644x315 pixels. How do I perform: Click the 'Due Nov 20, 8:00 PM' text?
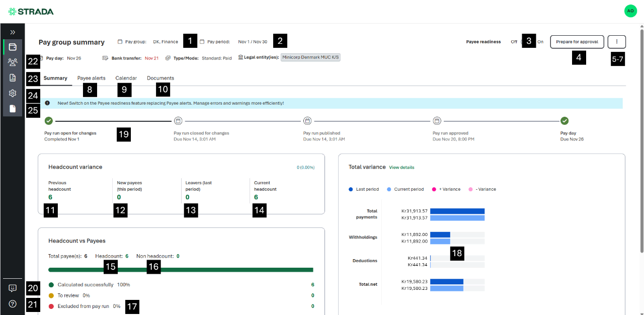pyautogui.click(x=453, y=139)
